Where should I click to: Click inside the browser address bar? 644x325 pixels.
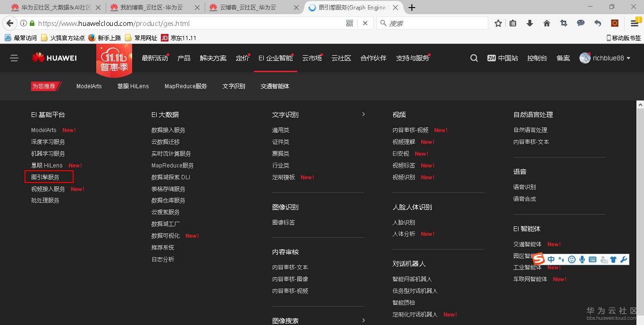coord(189,22)
